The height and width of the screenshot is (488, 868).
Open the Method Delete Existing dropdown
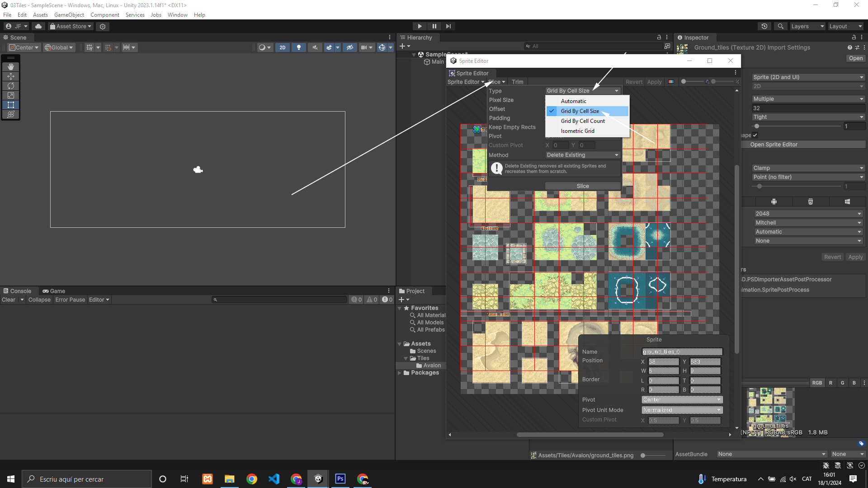pyautogui.click(x=582, y=155)
